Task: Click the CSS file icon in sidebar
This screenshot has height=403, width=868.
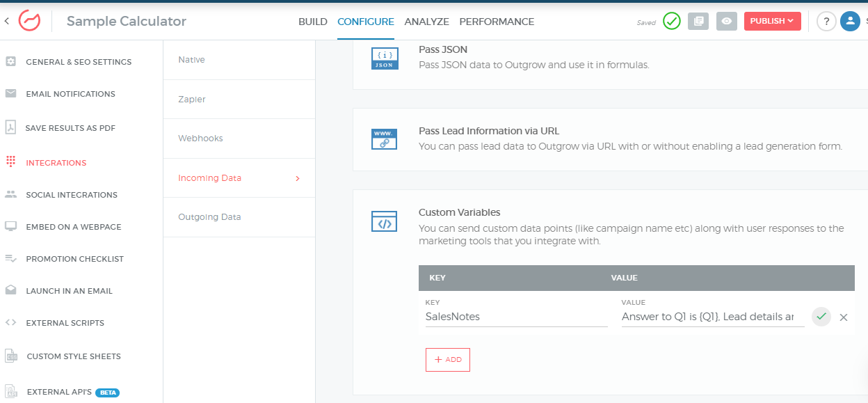Action: point(11,356)
